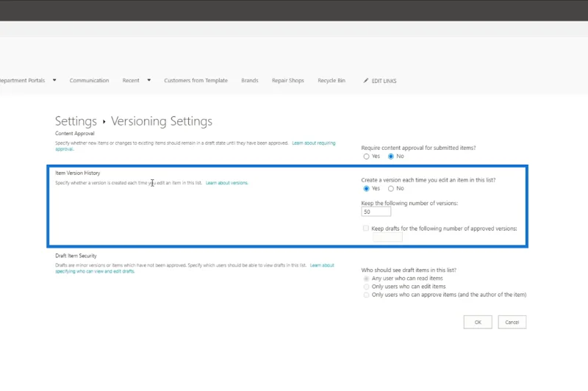Click the Content Approval heading
The height and width of the screenshot is (391, 588).
(75, 134)
